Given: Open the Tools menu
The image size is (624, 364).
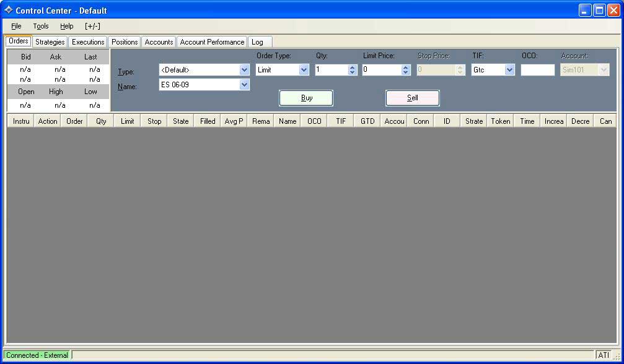Looking at the screenshot, I should tap(41, 26).
